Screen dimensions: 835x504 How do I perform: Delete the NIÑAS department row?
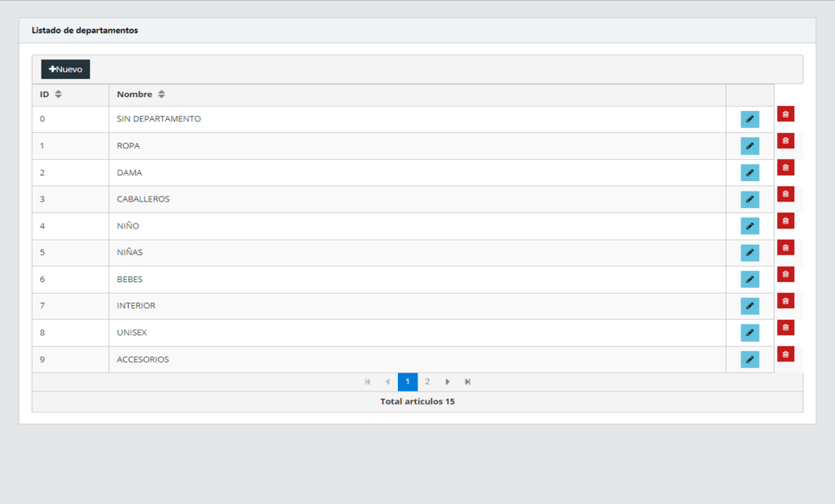785,247
